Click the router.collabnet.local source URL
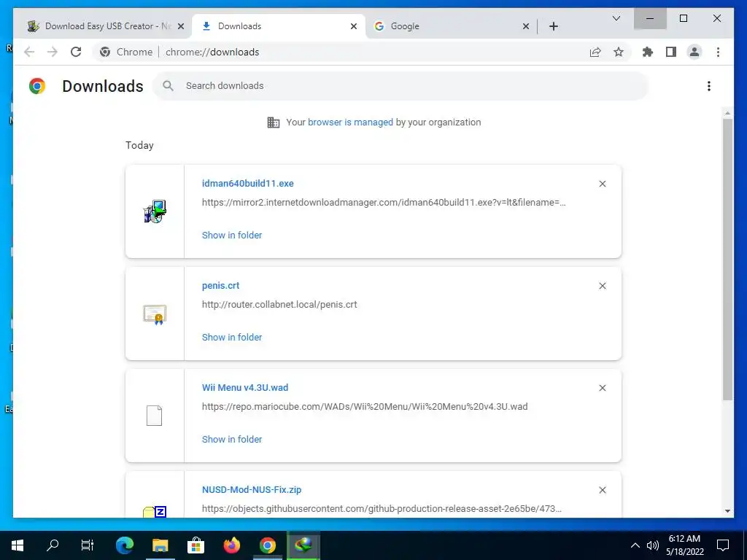This screenshot has height=560, width=747. (279, 304)
